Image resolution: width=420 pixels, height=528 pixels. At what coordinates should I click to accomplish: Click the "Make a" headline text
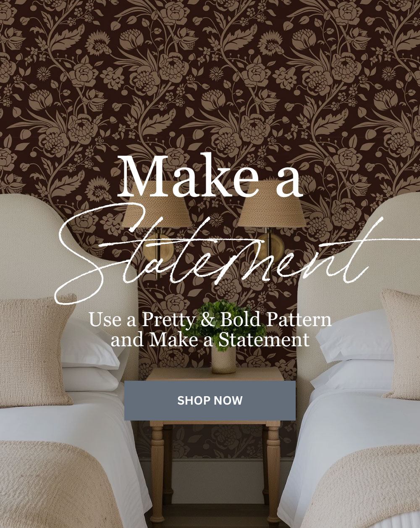[x=210, y=177]
